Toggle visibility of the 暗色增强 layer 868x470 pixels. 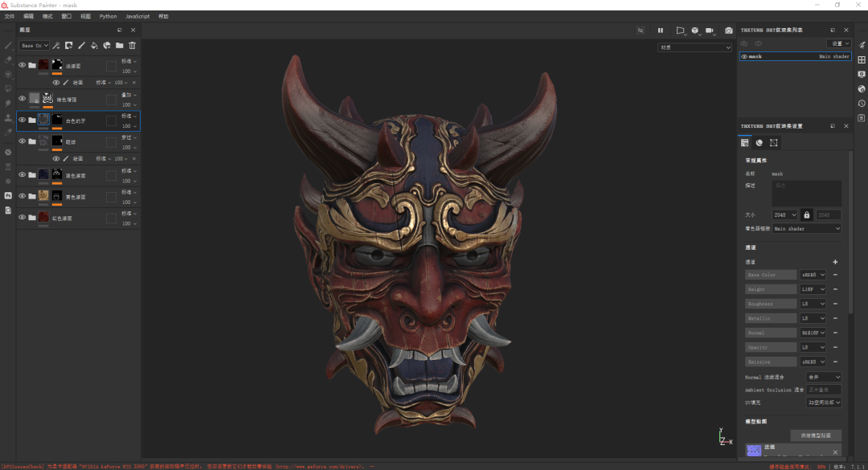pos(23,99)
